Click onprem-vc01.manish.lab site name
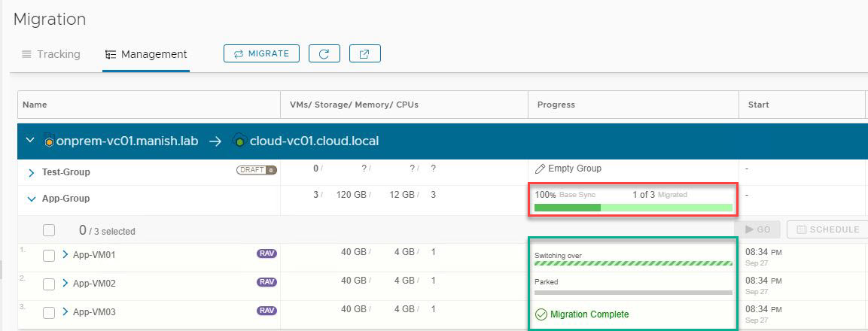868x331 pixels. [127, 141]
